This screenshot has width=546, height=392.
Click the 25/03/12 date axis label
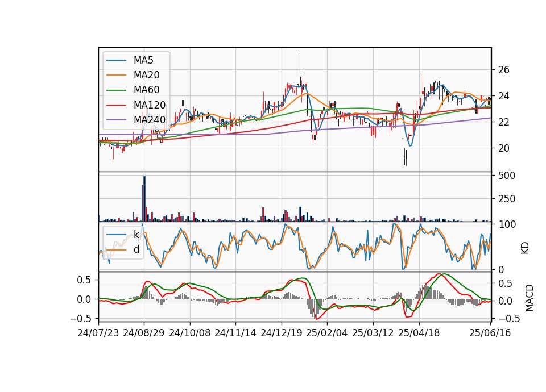tap(373, 333)
